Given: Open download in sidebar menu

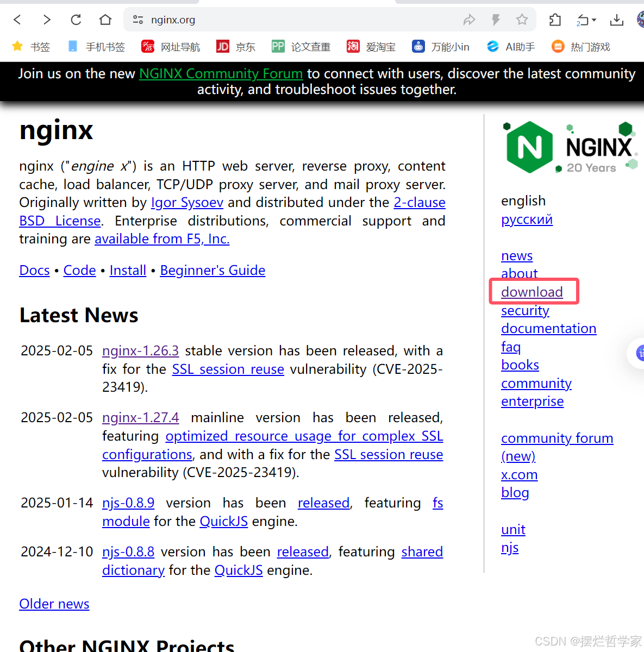Looking at the screenshot, I should tap(532, 292).
